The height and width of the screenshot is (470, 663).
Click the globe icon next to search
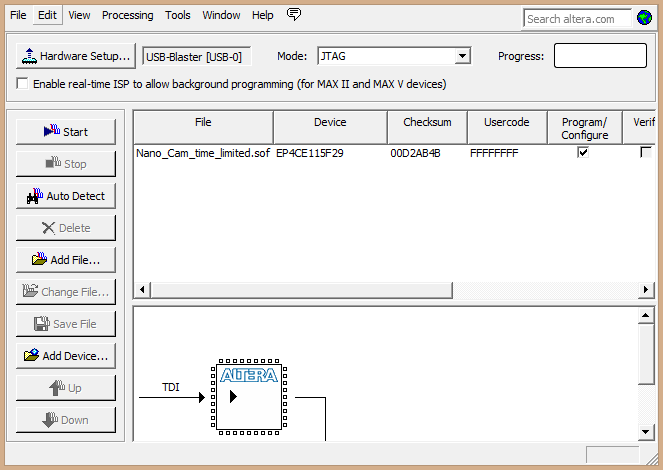pos(644,18)
